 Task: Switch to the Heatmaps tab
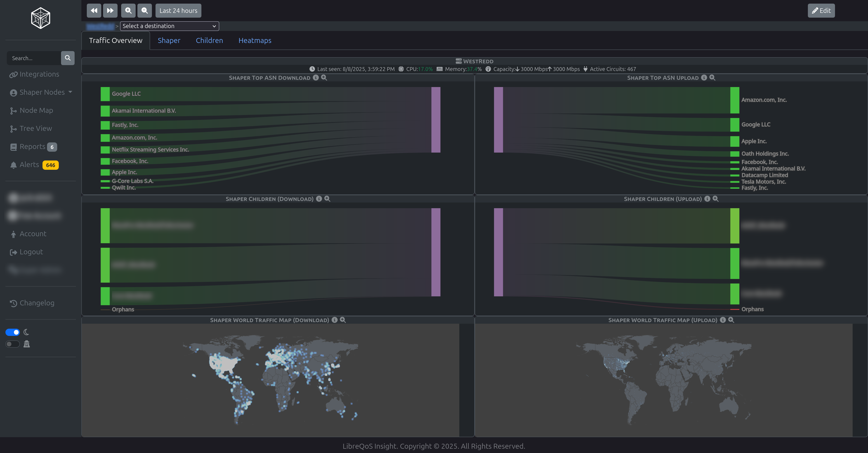[255, 40]
